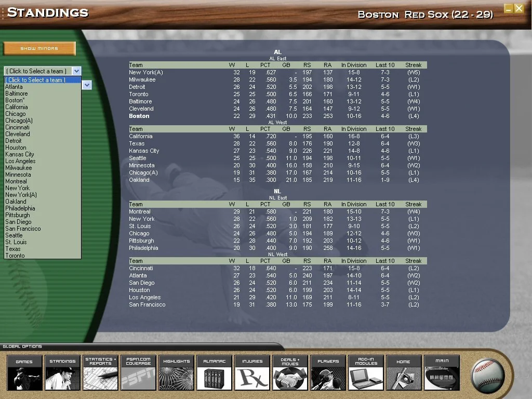Open the Injuries Rx icon
Screen dimensions: 532x399
tap(252, 373)
